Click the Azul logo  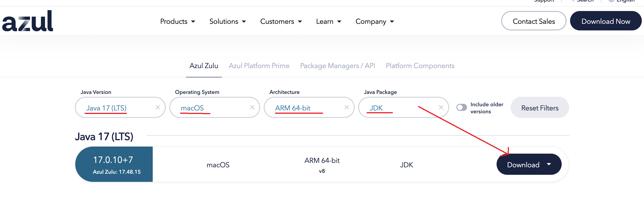click(x=28, y=21)
